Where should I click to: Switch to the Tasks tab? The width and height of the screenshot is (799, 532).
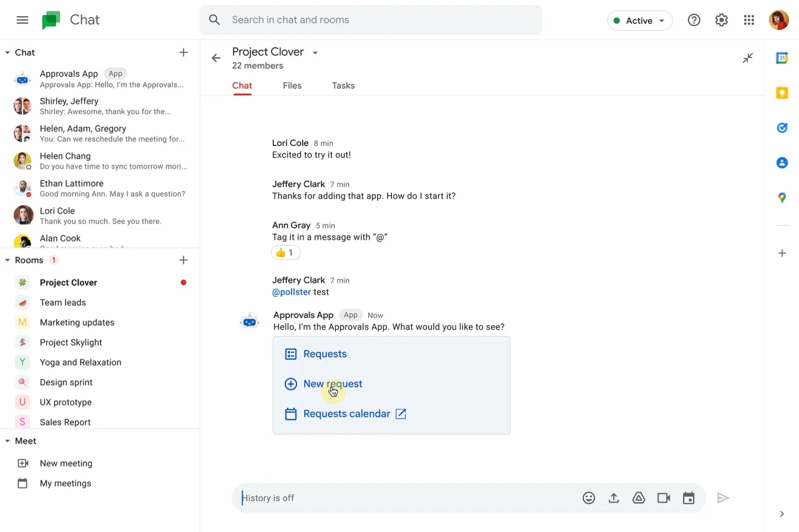point(343,85)
